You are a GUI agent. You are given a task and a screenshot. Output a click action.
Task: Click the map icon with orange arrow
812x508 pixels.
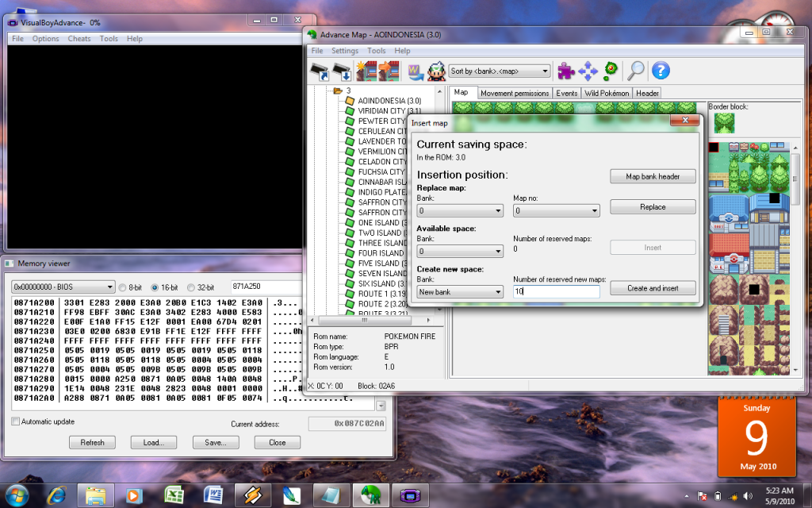[x=389, y=71]
